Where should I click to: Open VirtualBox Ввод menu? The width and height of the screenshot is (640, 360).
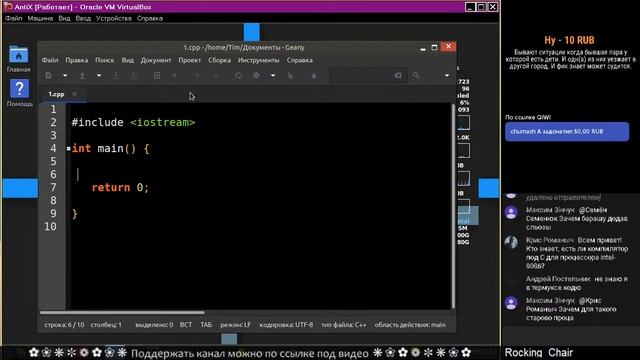tap(83, 18)
